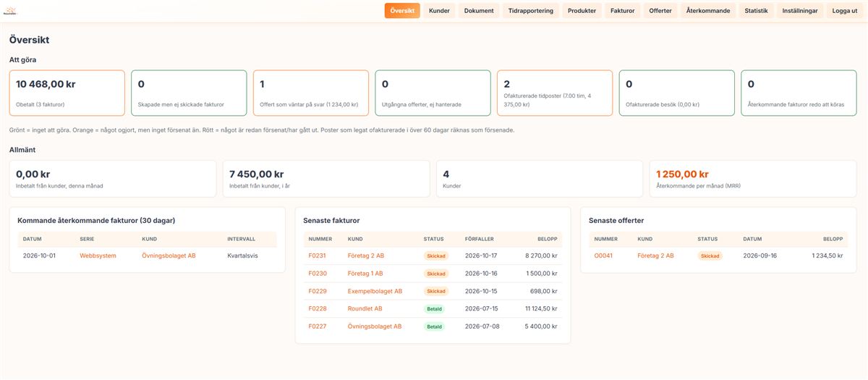Click Betald badge on invoice F0227
Screen dimensions: 868x380
pos(434,326)
